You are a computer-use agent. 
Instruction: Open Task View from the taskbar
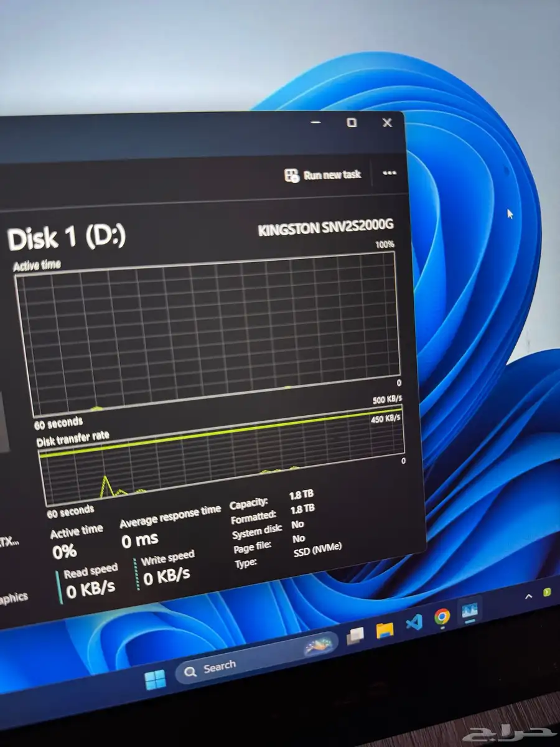pos(355,635)
